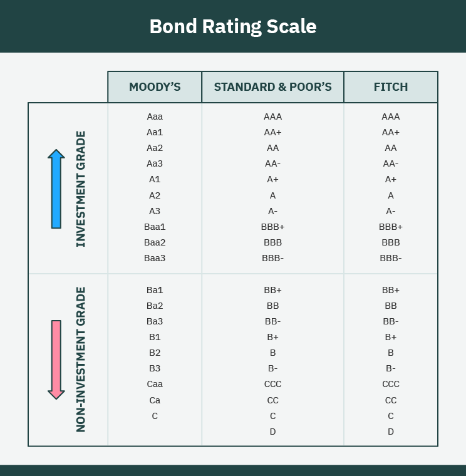Click the vertical INVESTMENT GRADE label
This screenshot has height=476, width=466.
coord(81,189)
